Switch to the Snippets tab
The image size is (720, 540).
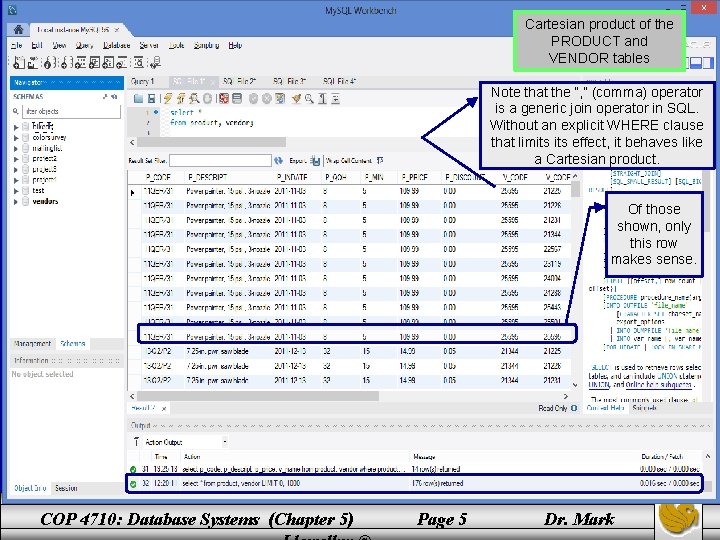(644, 408)
